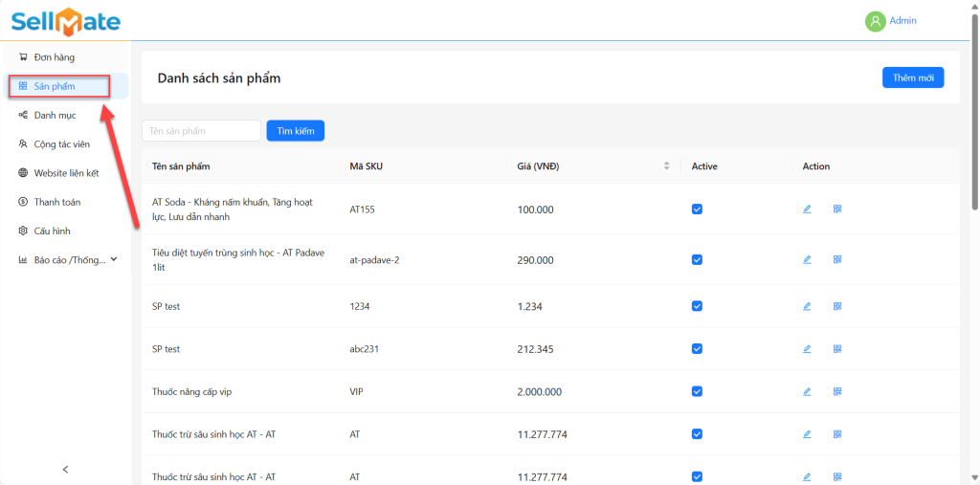This screenshot has width=980, height=485.
Task: Open the QR code icon for AT Soda
Action: click(837, 209)
